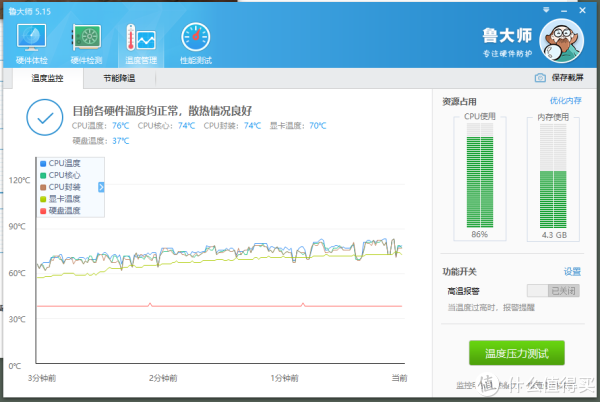Open the 设置 link in 功能开关
This screenshot has width=600, height=402.
pyautogui.click(x=572, y=272)
